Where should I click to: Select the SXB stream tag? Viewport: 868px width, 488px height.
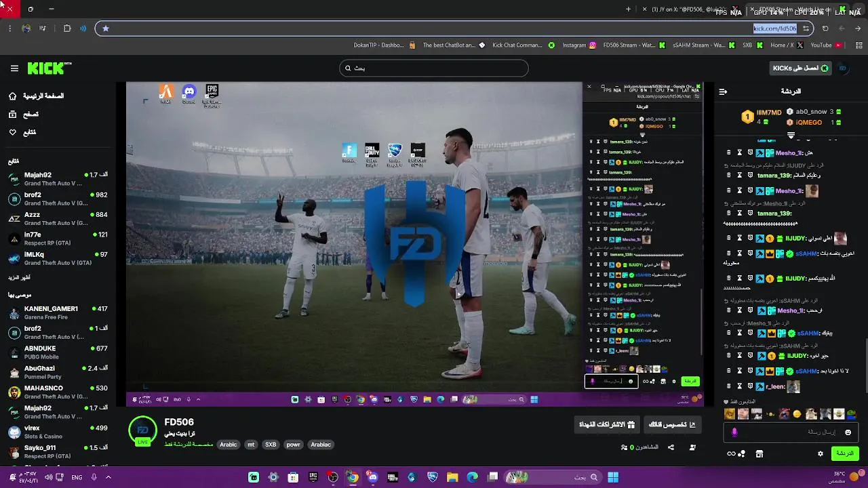point(271,445)
